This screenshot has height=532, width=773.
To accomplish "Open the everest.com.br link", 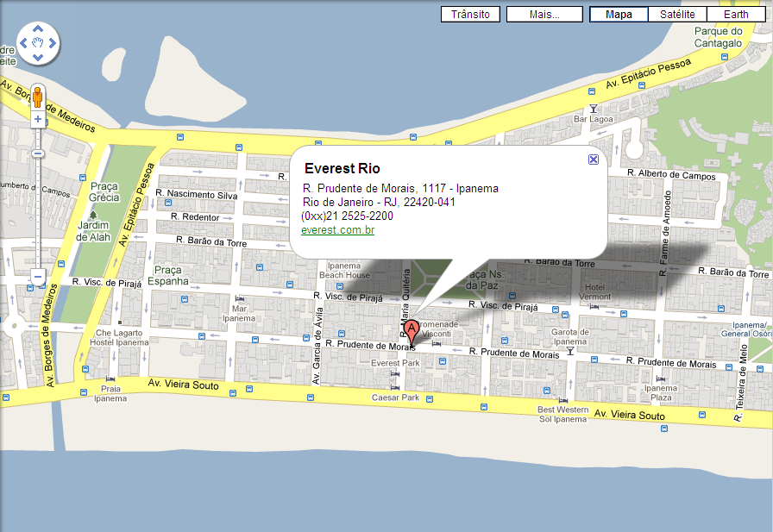I will [x=337, y=229].
